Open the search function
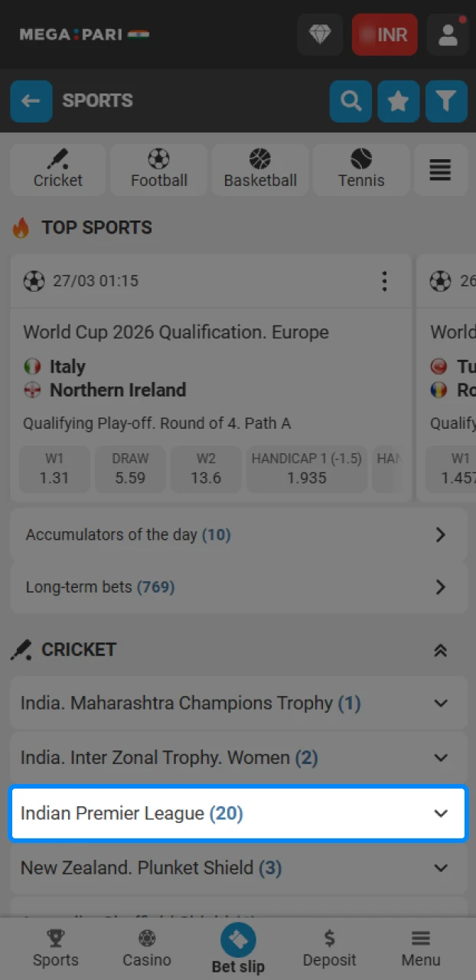Screen dimensions: 476x980 pyautogui.click(x=350, y=101)
